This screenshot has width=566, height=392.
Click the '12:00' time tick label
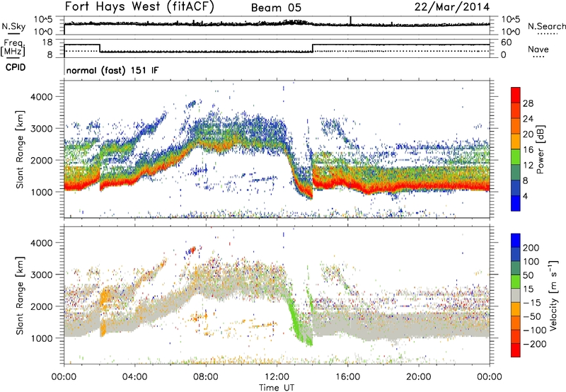pyautogui.click(x=277, y=377)
